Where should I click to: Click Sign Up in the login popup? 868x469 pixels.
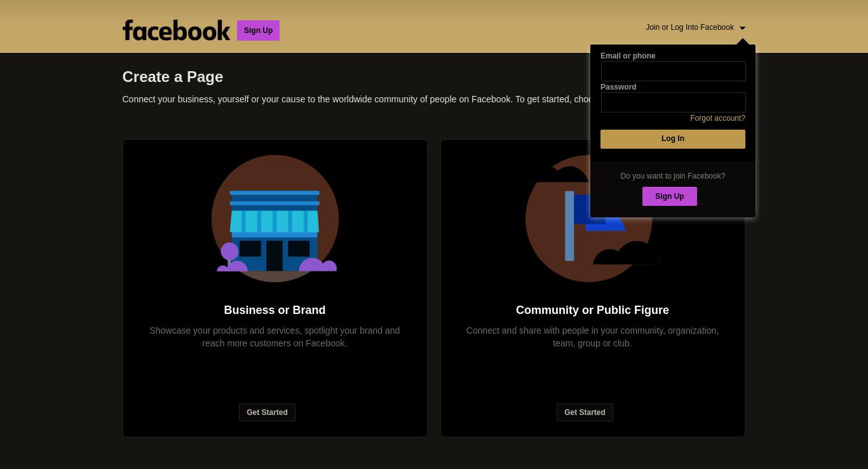click(670, 196)
